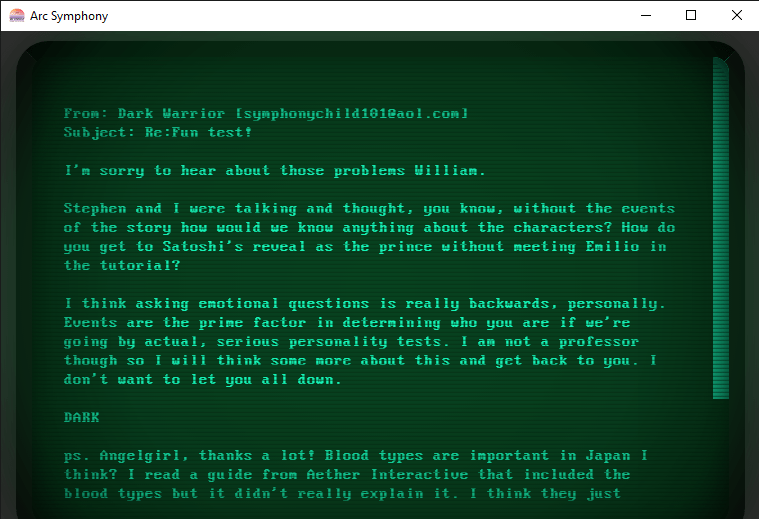Maximize the Arc Symphony window
This screenshot has width=759, height=519.
tap(691, 15)
